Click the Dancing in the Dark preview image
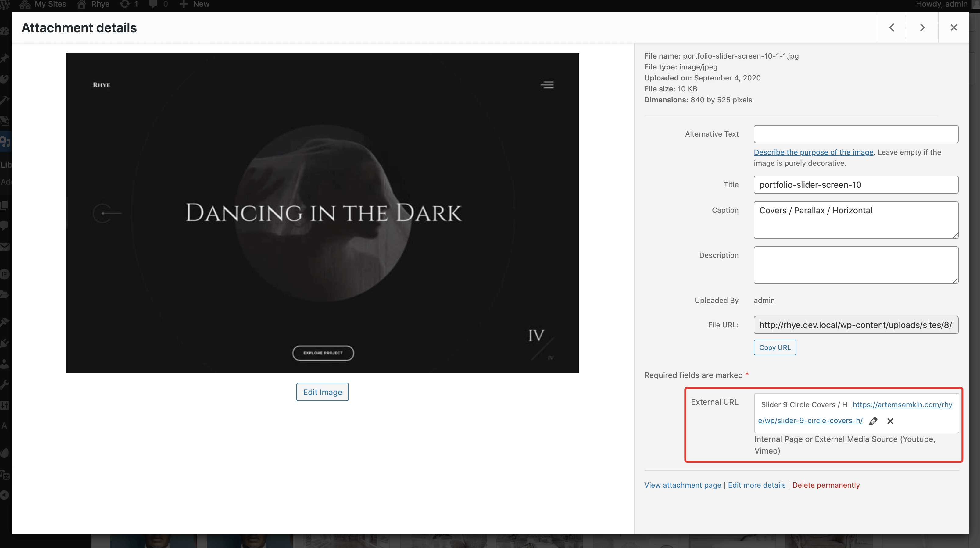The width and height of the screenshot is (980, 548). coord(322,212)
